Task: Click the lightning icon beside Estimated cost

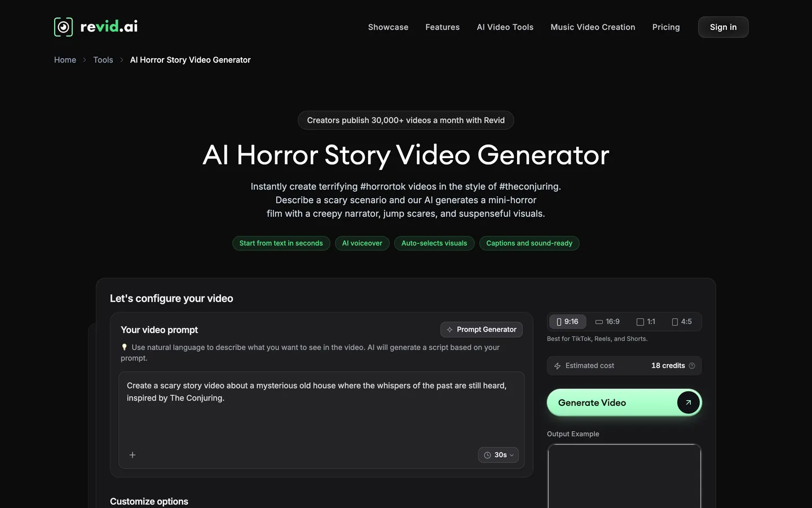Action: pyautogui.click(x=557, y=366)
